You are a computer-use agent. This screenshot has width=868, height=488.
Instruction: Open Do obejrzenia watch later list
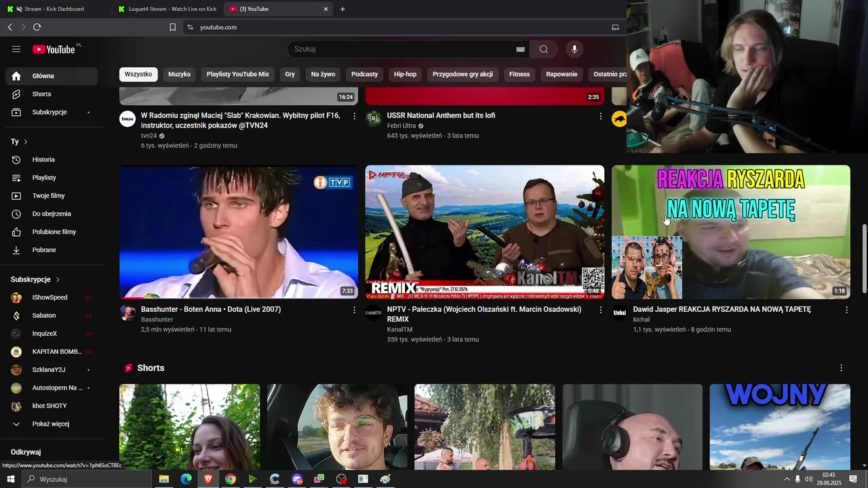coord(52,213)
